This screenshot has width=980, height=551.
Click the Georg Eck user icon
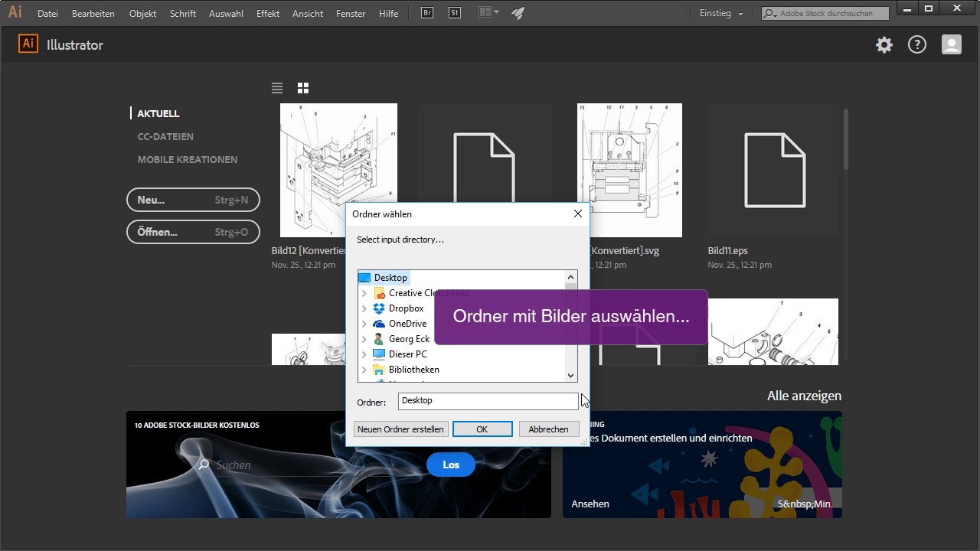379,339
